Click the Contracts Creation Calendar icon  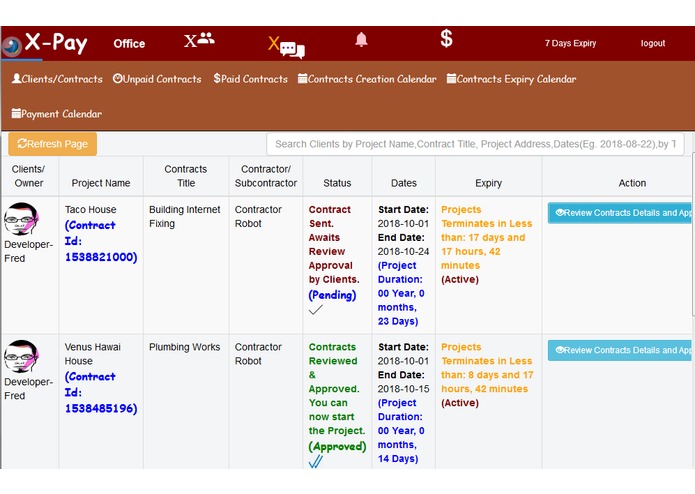(x=302, y=78)
